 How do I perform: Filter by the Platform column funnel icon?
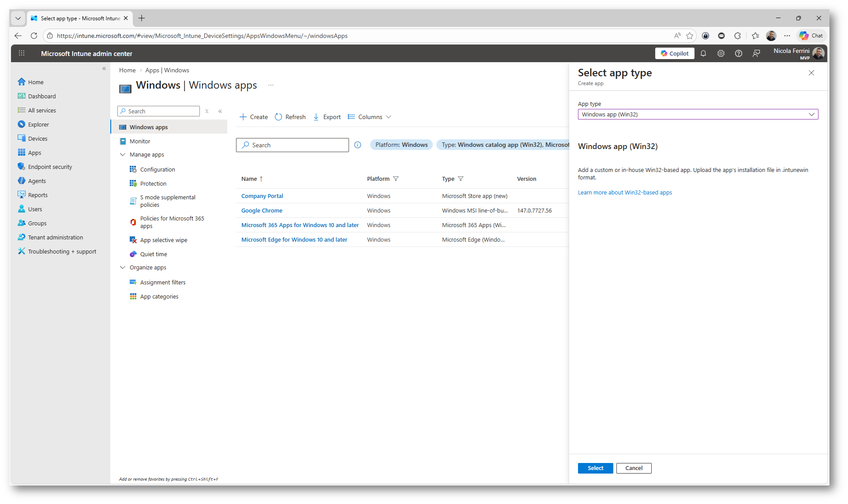point(396,179)
